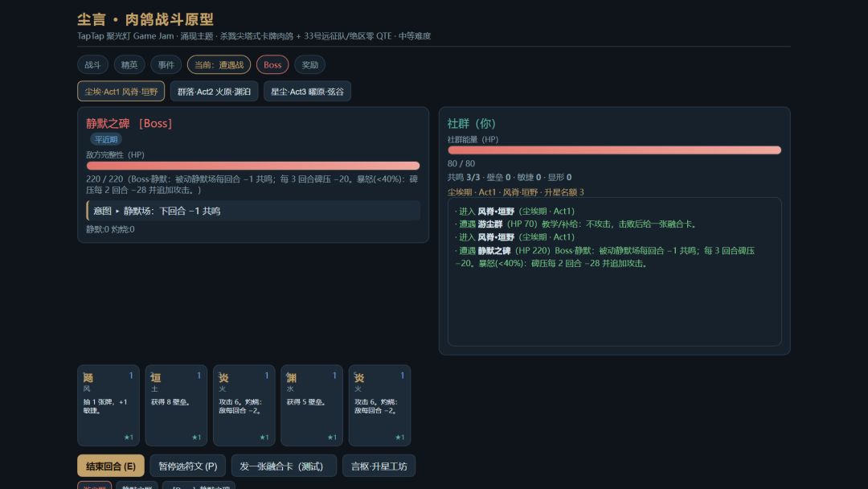The width and height of the screenshot is (868, 489).
Task: Click the ★1 star on the 垣 card
Action: point(197,438)
